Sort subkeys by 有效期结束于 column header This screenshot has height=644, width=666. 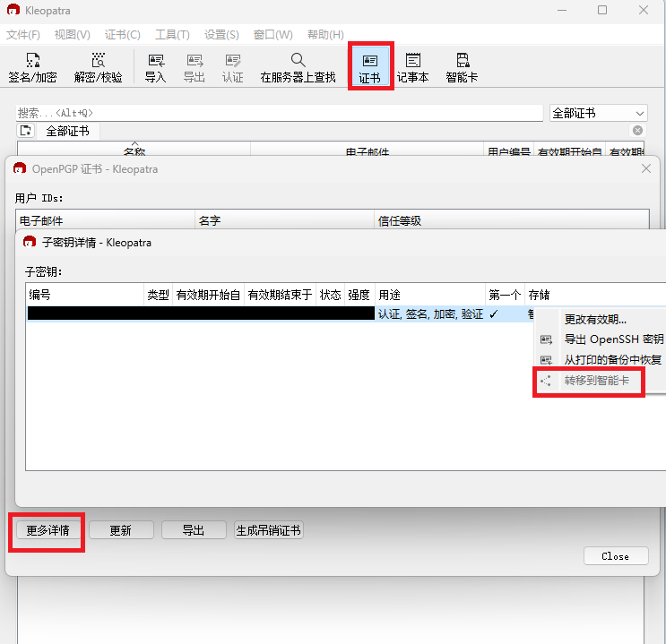click(280, 295)
